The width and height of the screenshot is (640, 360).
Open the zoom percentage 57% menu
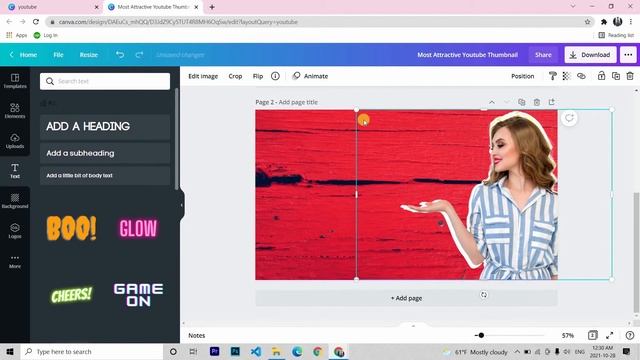point(568,335)
